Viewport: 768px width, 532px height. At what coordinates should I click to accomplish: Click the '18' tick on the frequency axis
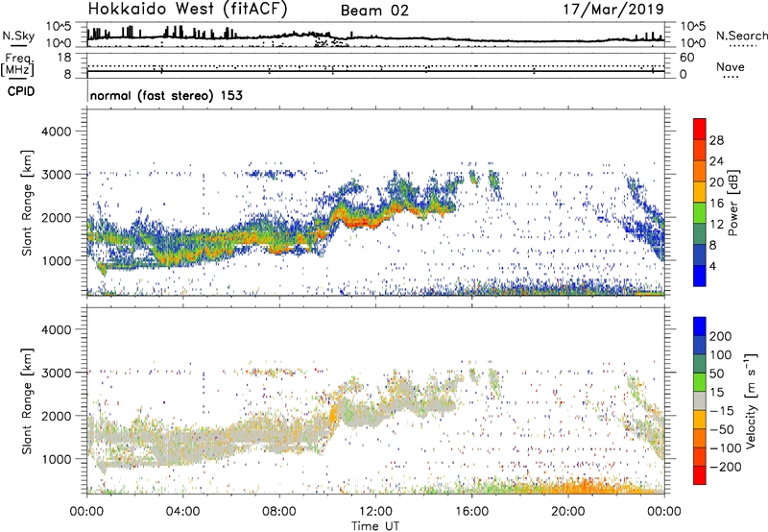[x=64, y=58]
